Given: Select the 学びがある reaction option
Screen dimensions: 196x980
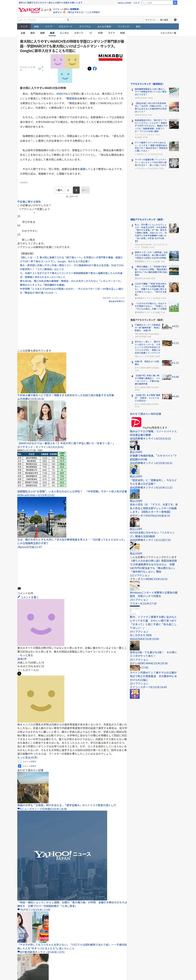Looking at the screenshot, I should click(29, 222).
